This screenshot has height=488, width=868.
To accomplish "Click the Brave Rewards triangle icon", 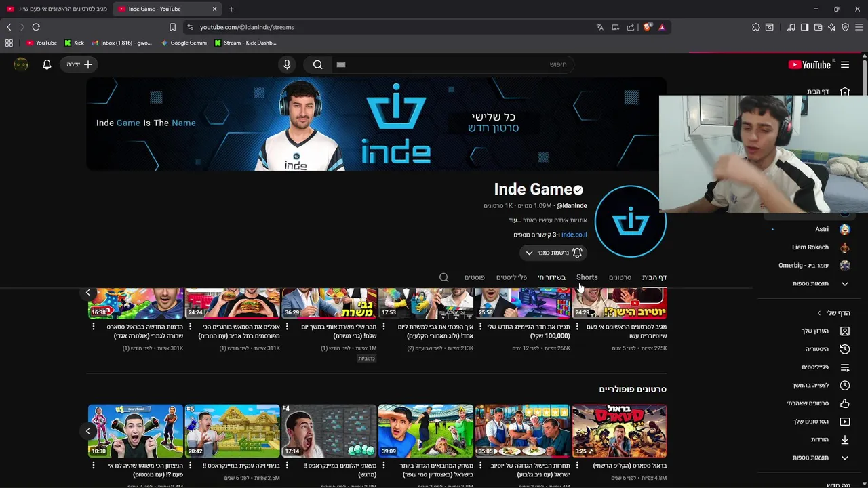I will 662,27.
